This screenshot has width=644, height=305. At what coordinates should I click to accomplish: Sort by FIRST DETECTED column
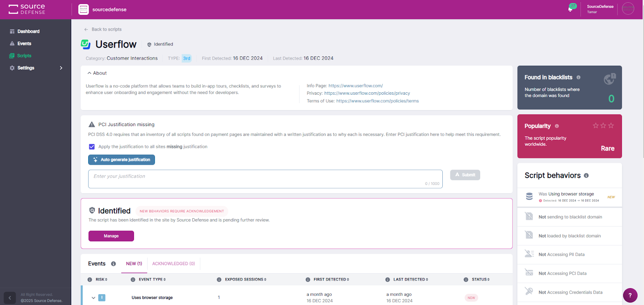(x=348, y=280)
